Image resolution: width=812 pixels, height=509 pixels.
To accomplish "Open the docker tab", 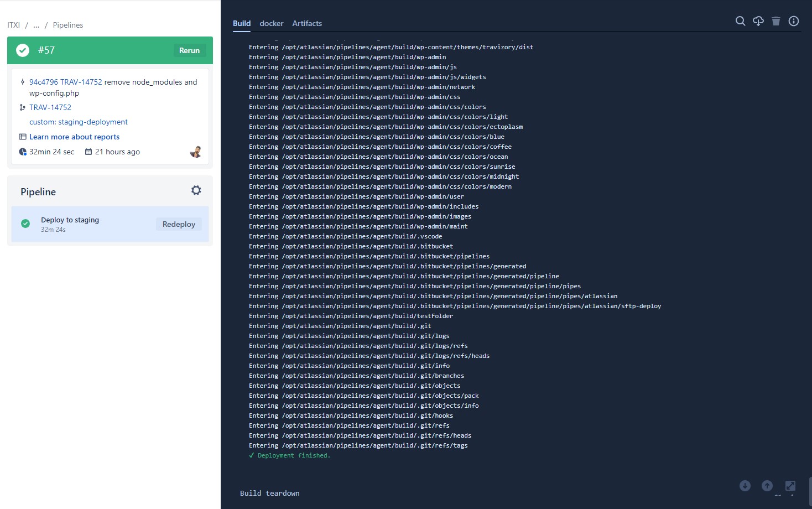I will pyautogui.click(x=271, y=23).
